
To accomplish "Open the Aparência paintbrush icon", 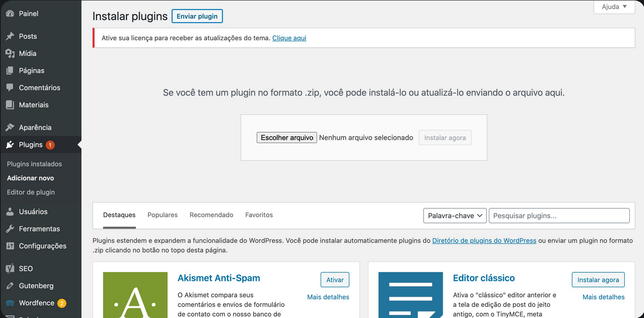I will 10,127.
